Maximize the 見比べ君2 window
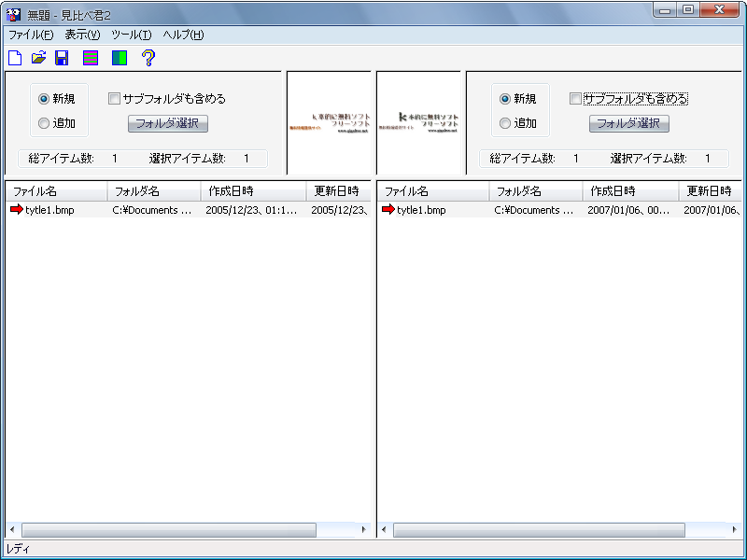This screenshot has width=747, height=560. tap(688, 9)
